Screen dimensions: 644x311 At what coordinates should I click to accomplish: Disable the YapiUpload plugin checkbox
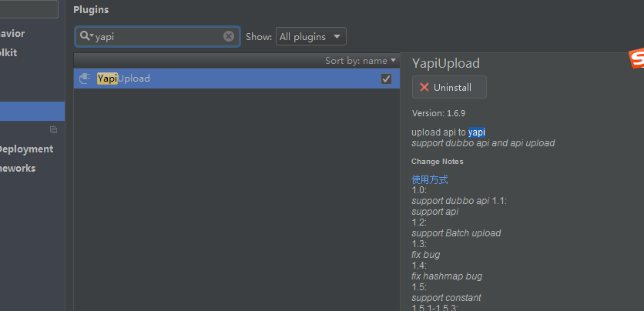tap(386, 79)
